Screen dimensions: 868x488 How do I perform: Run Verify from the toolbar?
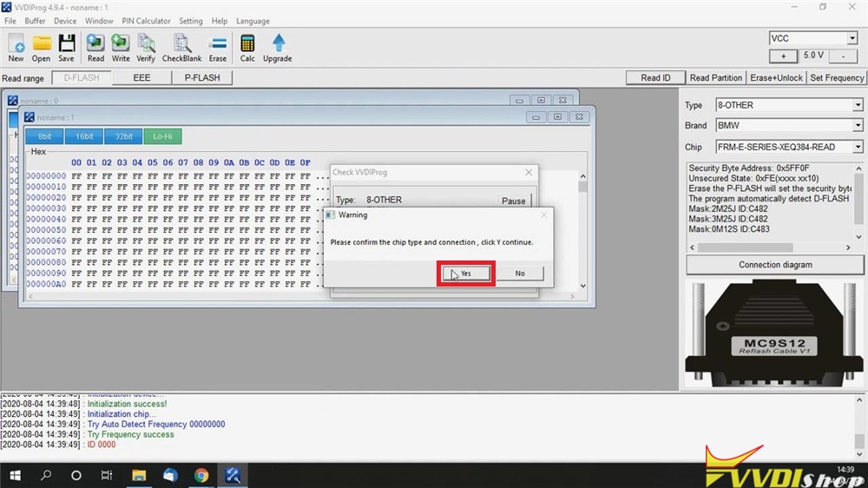click(x=146, y=48)
